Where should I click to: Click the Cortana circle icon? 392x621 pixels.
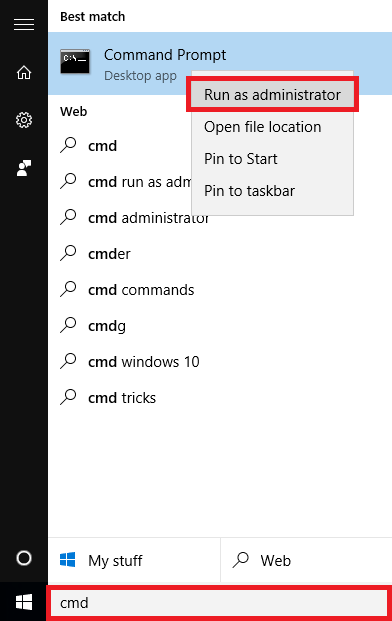click(24, 558)
